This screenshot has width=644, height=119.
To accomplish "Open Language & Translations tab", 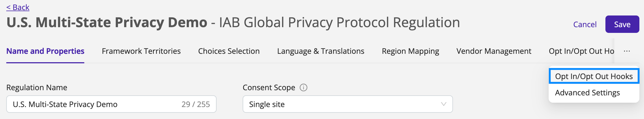I will pos(321,51).
